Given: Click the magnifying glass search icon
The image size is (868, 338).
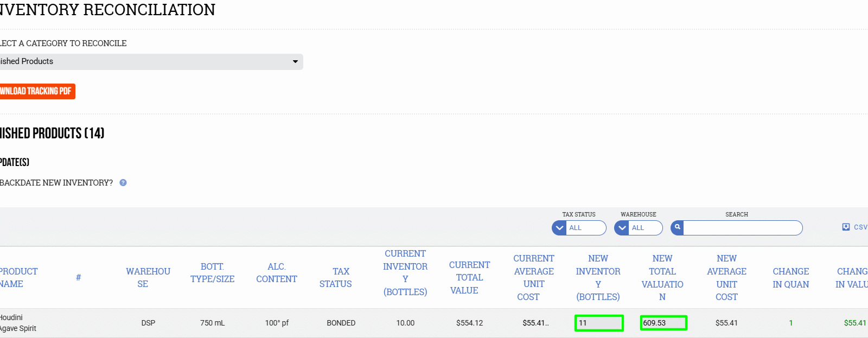Looking at the screenshot, I should point(677,228).
